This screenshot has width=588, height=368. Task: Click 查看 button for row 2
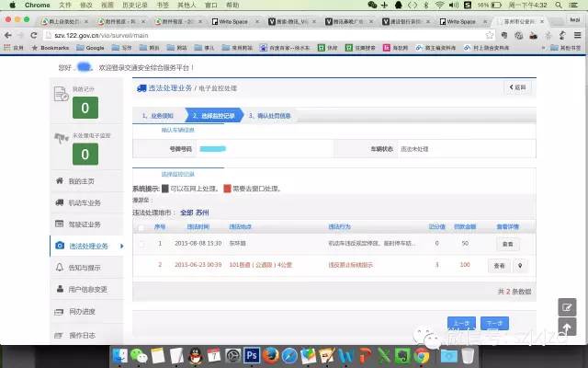click(x=499, y=266)
